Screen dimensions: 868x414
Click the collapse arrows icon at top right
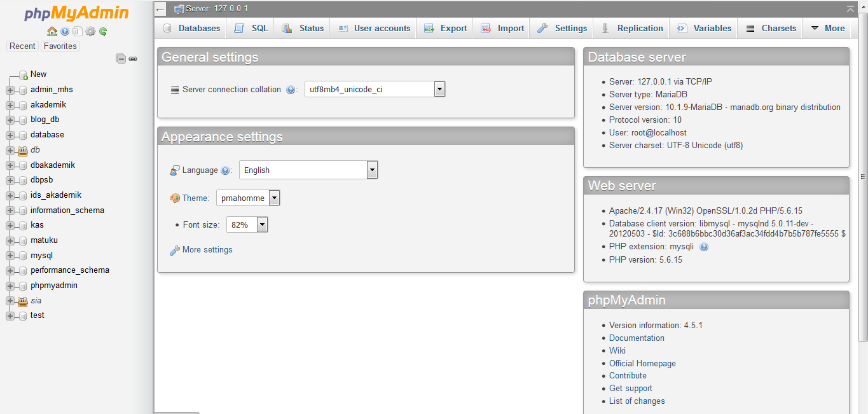(850, 9)
